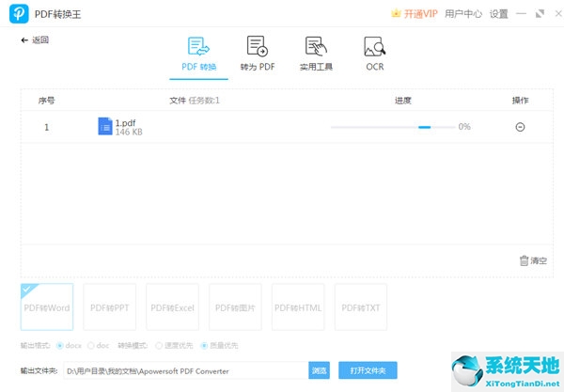Select 质量优先 conversion mode
The height and width of the screenshot is (392, 564).
[204, 346]
